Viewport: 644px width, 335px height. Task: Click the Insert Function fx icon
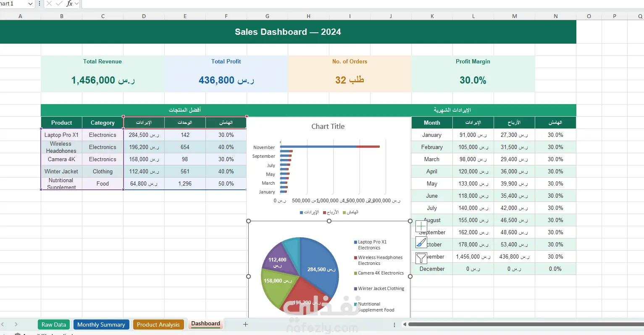pyautogui.click(x=70, y=3)
